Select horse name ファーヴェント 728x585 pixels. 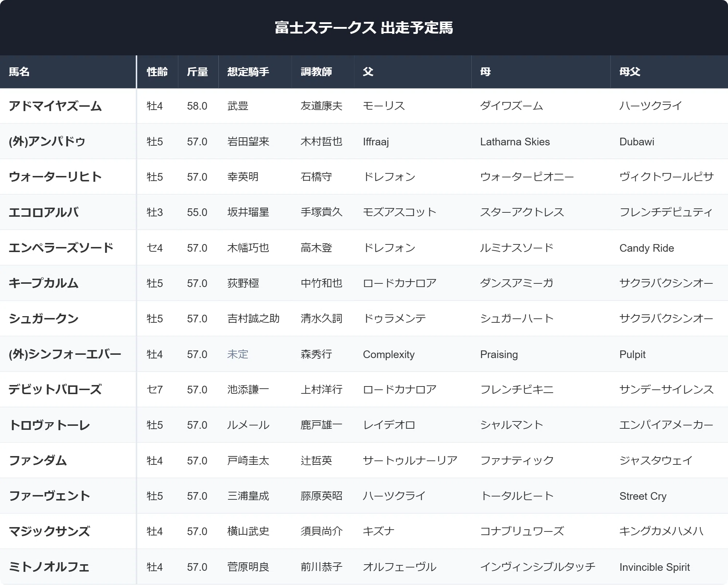[x=50, y=496]
